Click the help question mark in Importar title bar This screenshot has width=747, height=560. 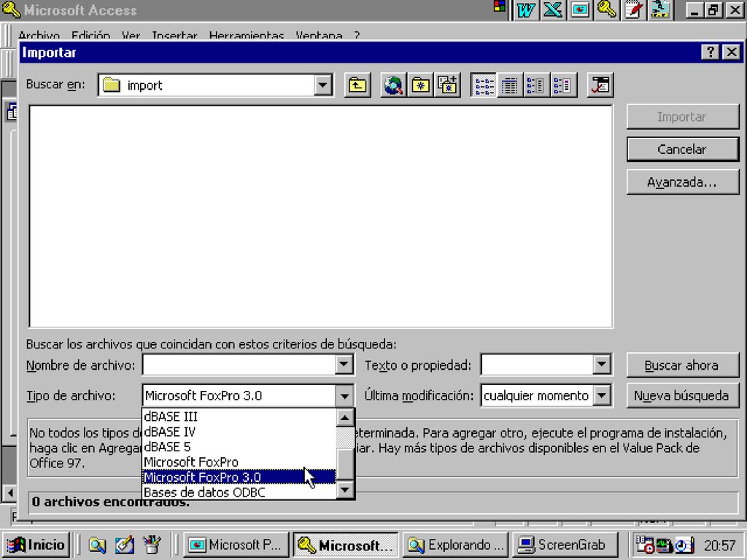[710, 52]
